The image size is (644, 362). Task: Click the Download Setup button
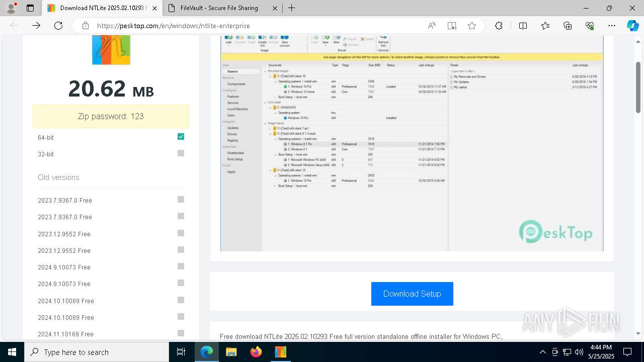point(412,294)
